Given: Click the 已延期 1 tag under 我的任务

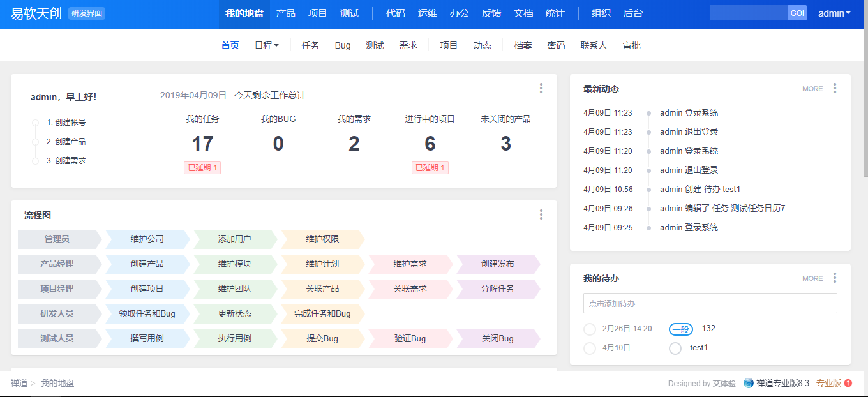Looking at the screenshot, I should click(202, 168).
